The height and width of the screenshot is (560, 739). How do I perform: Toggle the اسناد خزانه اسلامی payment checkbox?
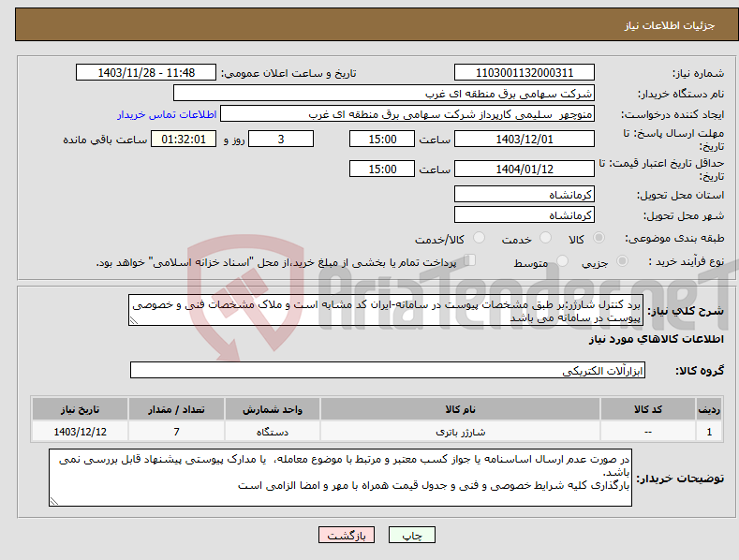pos(469,260)
